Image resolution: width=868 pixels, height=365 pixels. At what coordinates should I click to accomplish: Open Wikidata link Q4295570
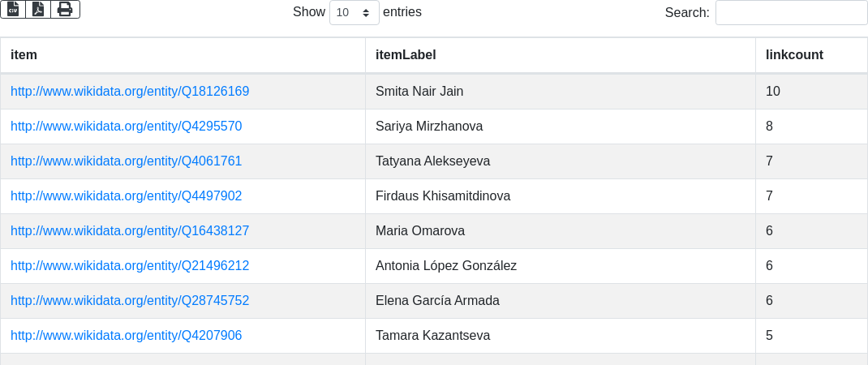(x=126, y=127)
